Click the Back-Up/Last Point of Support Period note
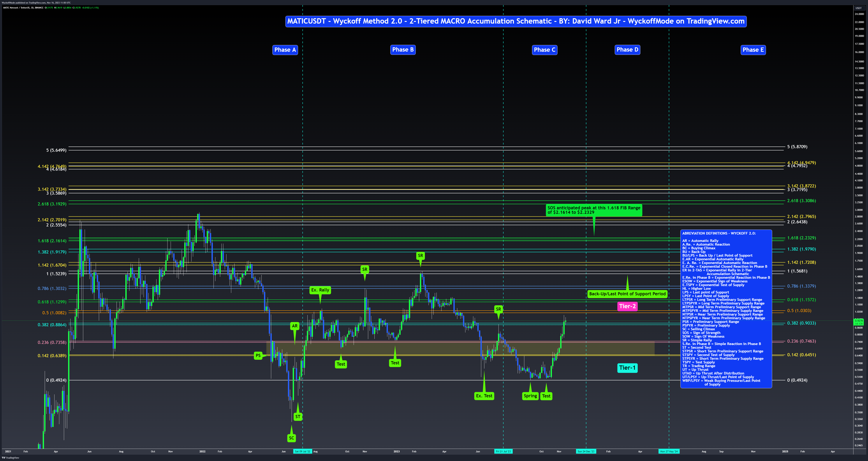Screen dimensions: 868x461 point(627,294)
